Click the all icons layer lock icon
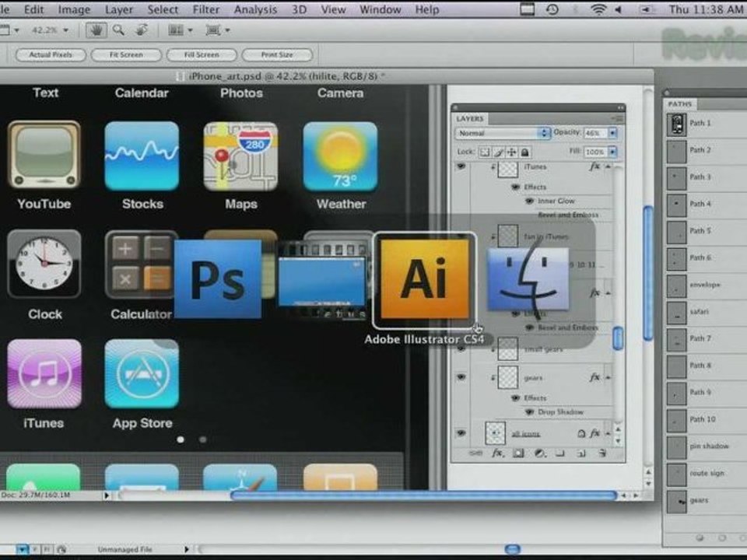This screenshot has height=560, width=747. (x=581, y=433)
